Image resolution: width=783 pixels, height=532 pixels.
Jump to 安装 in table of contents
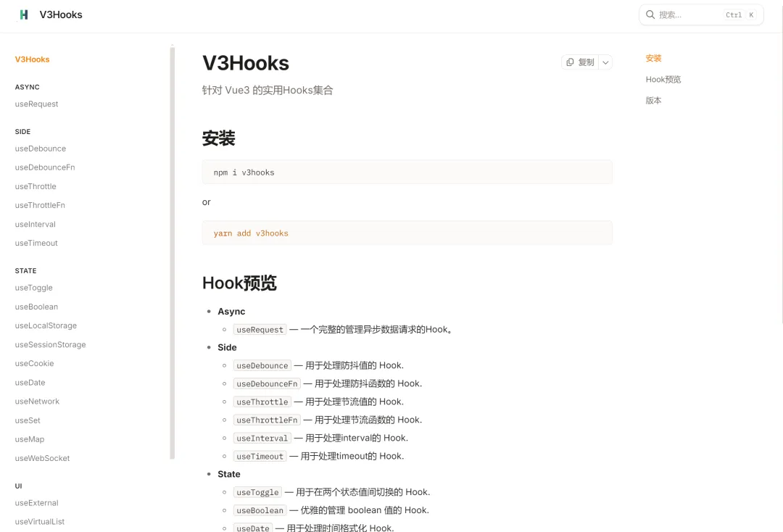click(653, 58)
